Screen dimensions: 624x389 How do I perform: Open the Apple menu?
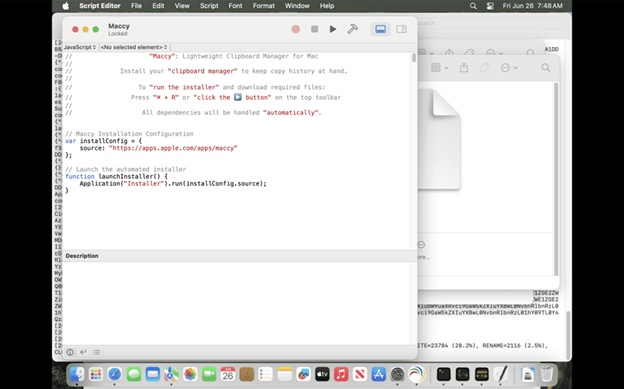click(x=66, y=6)
